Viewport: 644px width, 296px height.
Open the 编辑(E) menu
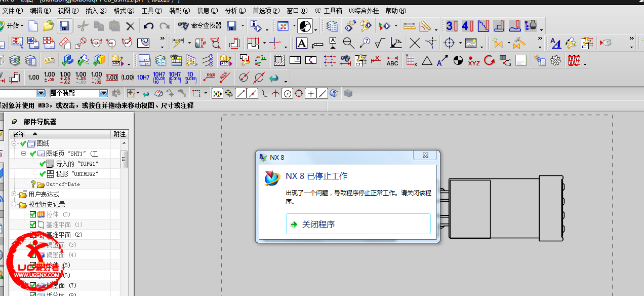40,11
